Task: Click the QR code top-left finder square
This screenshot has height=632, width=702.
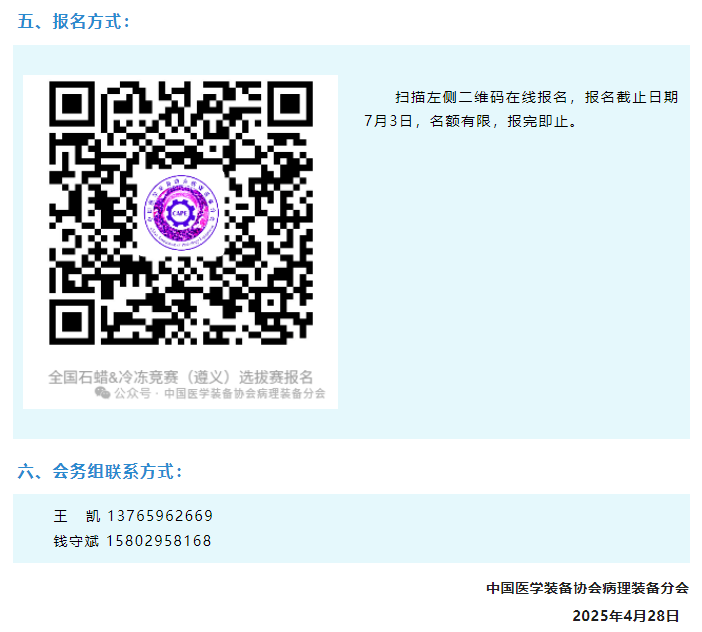Action: tap(72, 104)
